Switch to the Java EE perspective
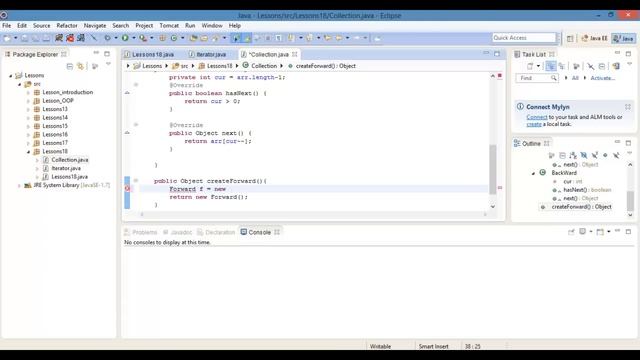 point(594,38)
